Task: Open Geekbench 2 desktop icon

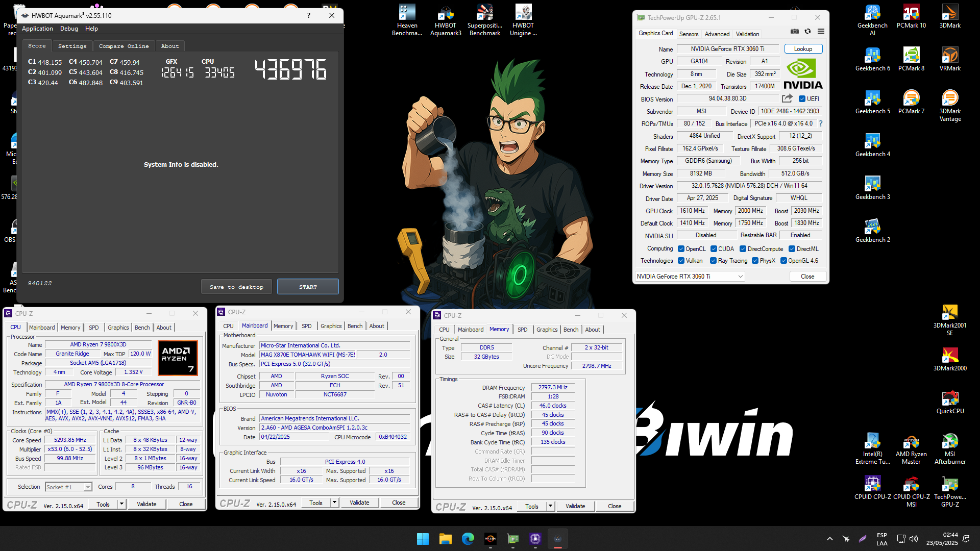Action: click(x=872, y=231)
